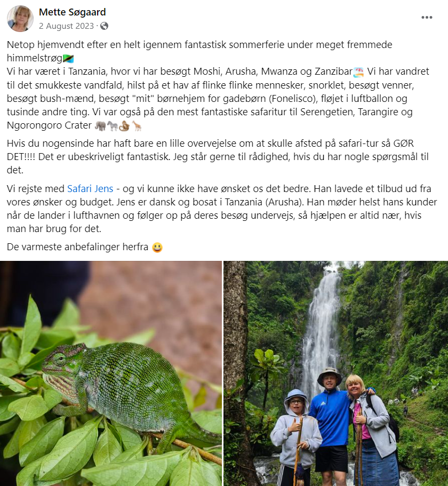This screenshot has height=486, width=448.
Task: Click the GØR text in the second paragraph
Action: click(x=403, y=144)
